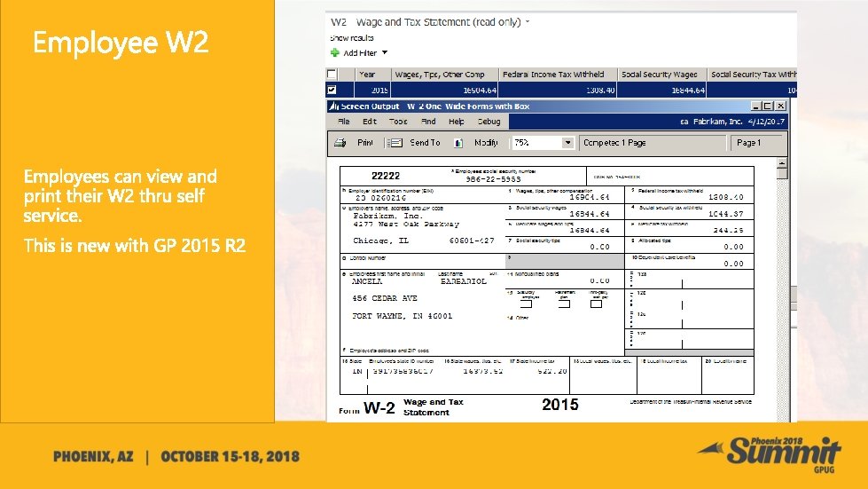The width and height of the screenshot is (868, 489).
Task: Click the Show results link
Action: (351, 38)
